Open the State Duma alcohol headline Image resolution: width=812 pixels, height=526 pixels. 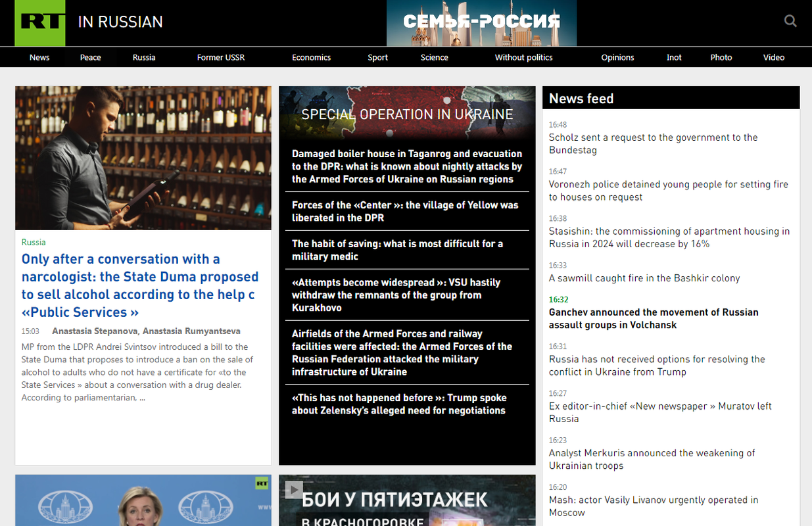tap(140, 285)
